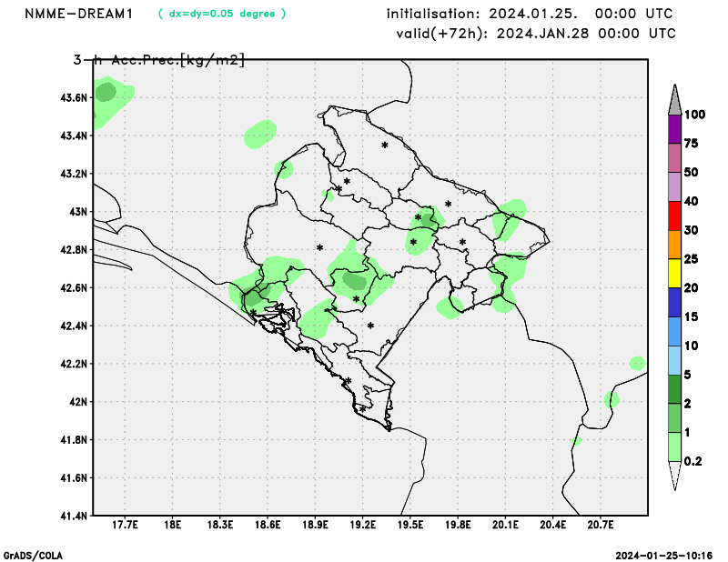Click the dark green precipitation patch near 43.6N
The height and width of the screenshot is (562, 728).
[x=106, y=92]
